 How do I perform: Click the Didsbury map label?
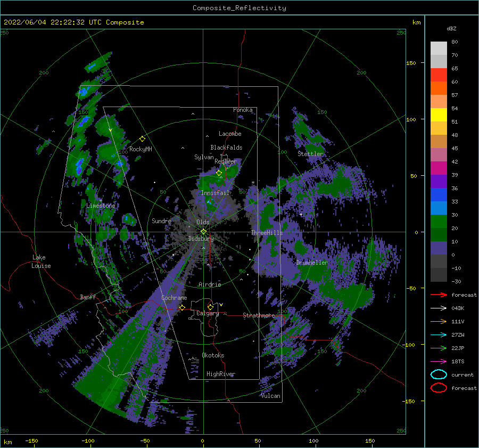201,239
